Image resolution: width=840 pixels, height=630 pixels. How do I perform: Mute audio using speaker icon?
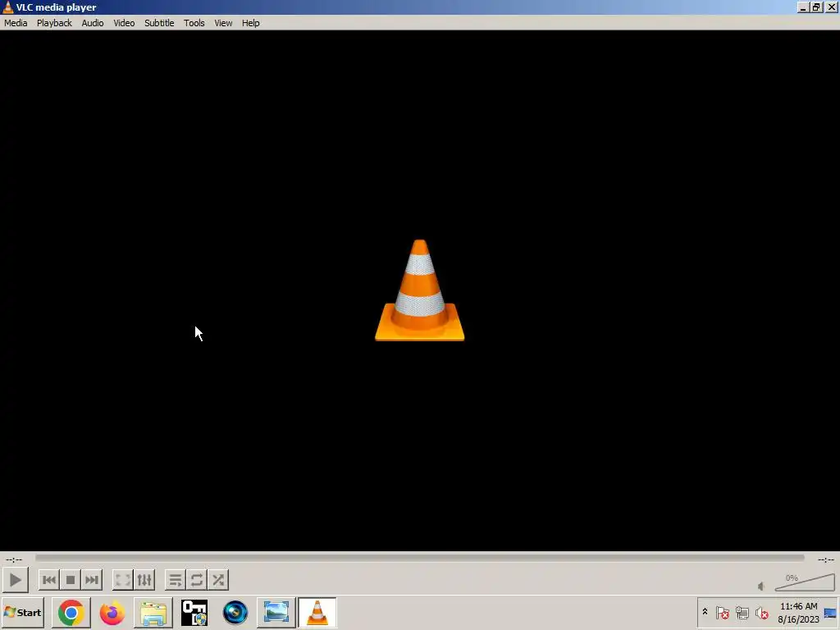click(x=760, y=586)
